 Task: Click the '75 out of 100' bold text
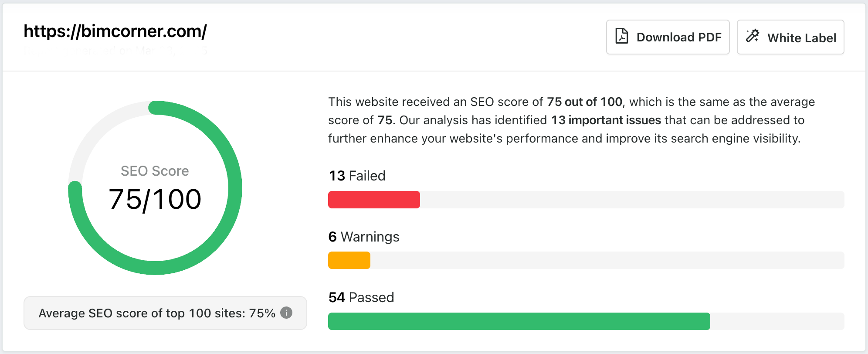pyautogui.click(x=584, y=102)
